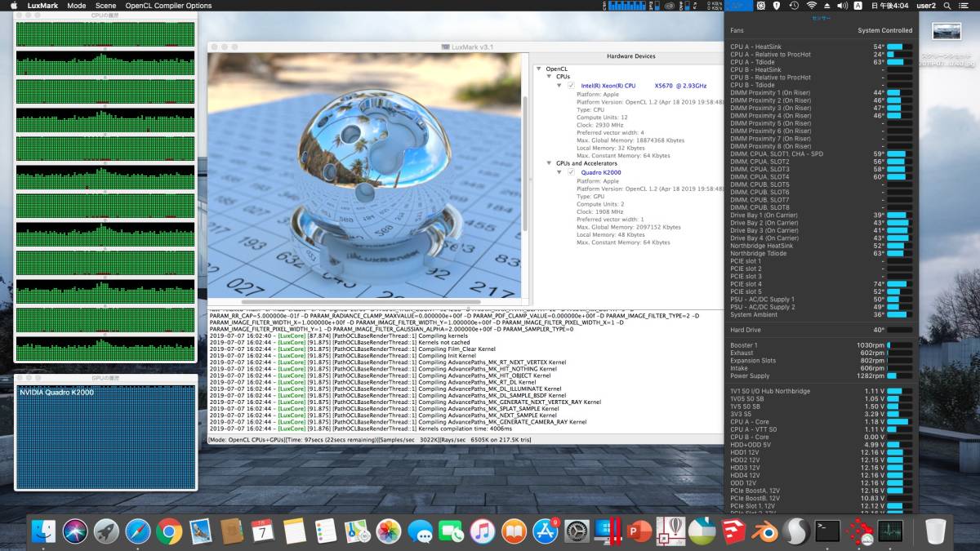
Task: Collapse the OpenCL tree node
Action: coord(539,69)
